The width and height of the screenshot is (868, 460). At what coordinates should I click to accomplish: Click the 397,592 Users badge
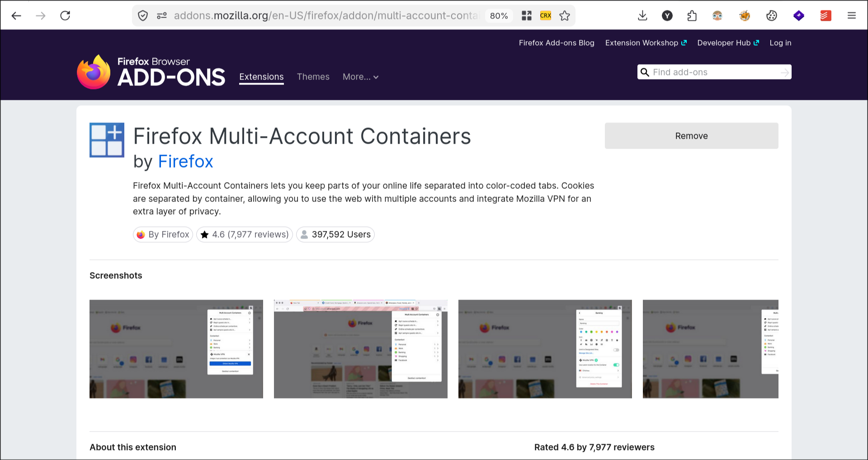(x=335, y=235)
